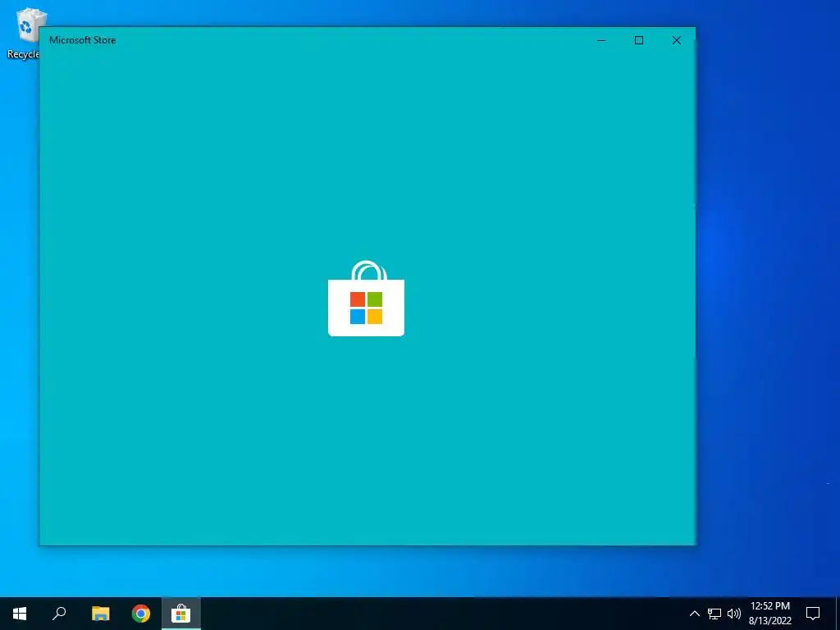Minimize the Microsoft Store window

tap(601, 40)
